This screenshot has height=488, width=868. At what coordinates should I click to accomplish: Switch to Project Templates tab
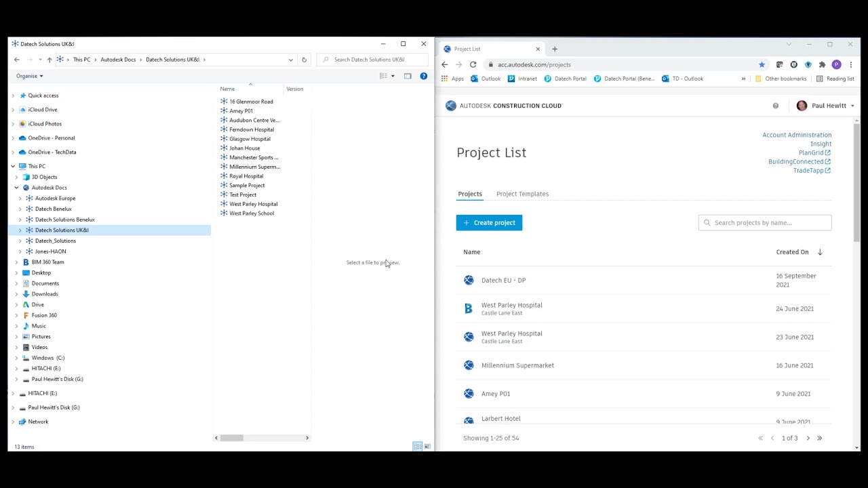[x=522, y=194]
